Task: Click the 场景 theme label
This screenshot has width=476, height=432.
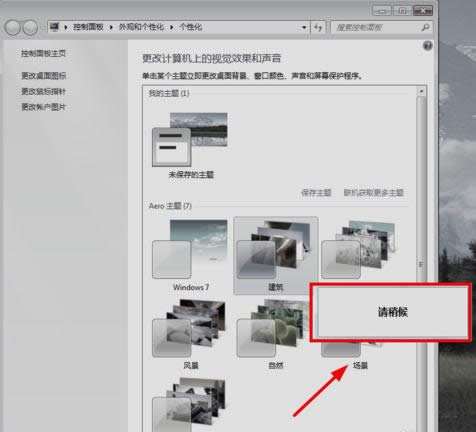Action: pyautogui.click(x=360, y=366)
